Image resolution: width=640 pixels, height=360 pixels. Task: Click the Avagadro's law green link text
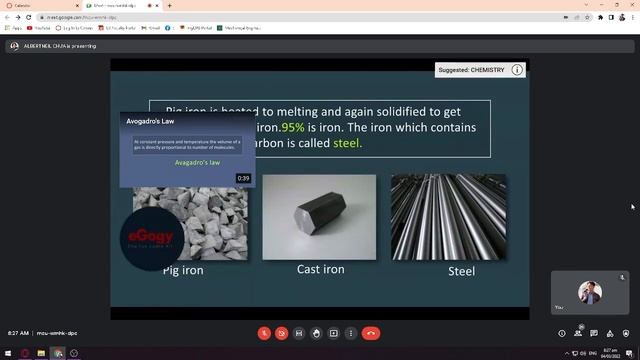tap(197, 162)
